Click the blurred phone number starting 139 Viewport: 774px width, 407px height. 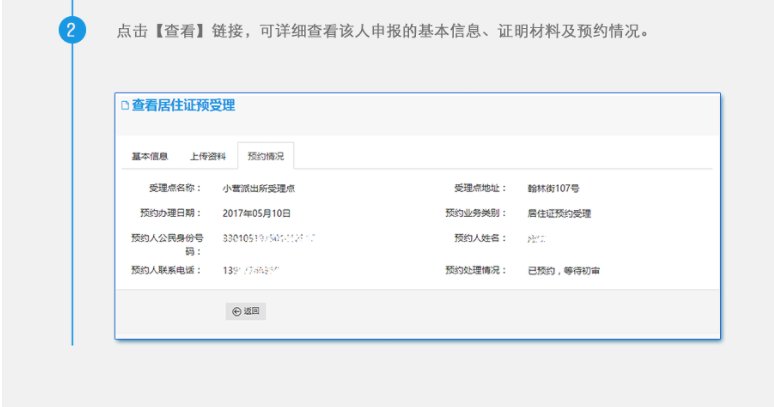click(251, 270)
